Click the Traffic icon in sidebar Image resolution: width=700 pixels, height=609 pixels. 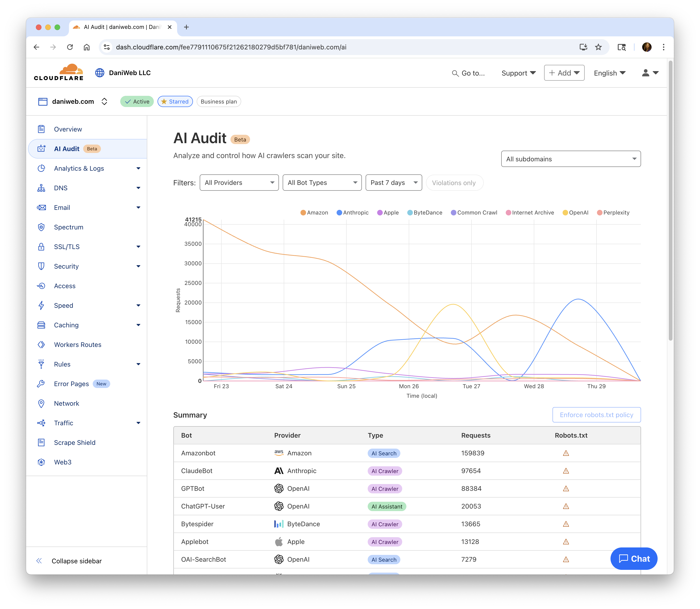41,423
